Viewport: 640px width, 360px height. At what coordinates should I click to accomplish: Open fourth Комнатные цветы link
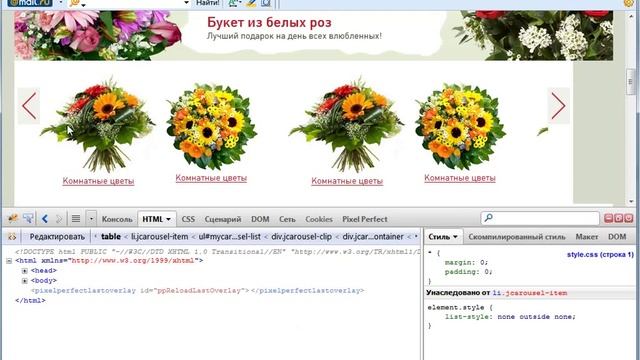pos(460,178)
